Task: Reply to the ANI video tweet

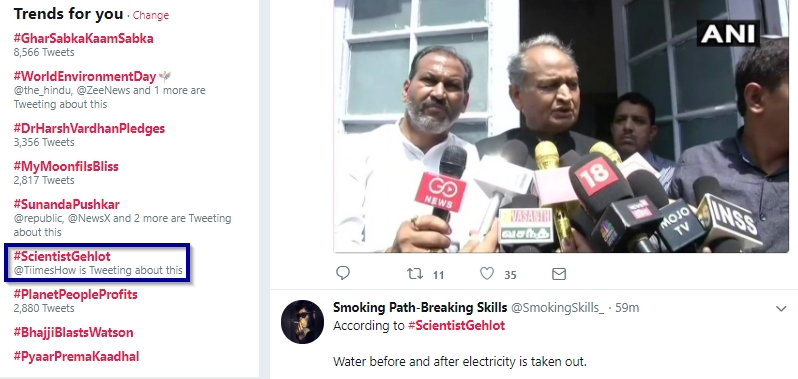Action: click(344, 274)
